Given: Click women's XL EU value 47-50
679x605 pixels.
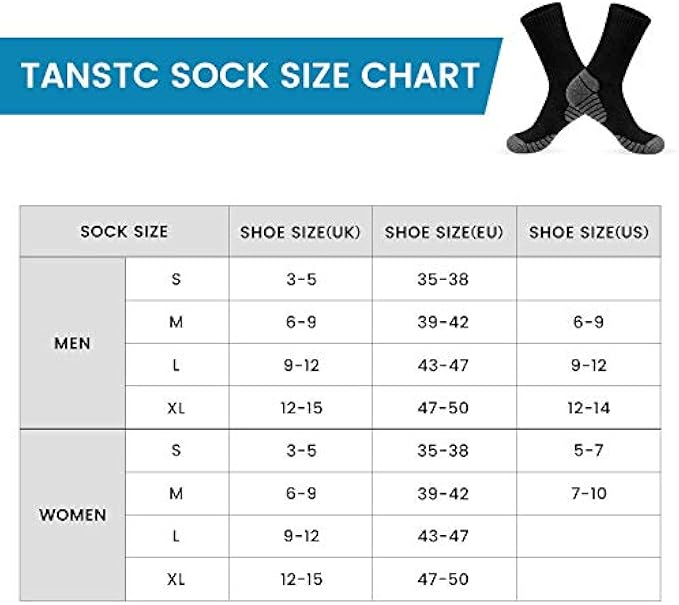Looking at the screenshot, I should (x=443, y=579).
